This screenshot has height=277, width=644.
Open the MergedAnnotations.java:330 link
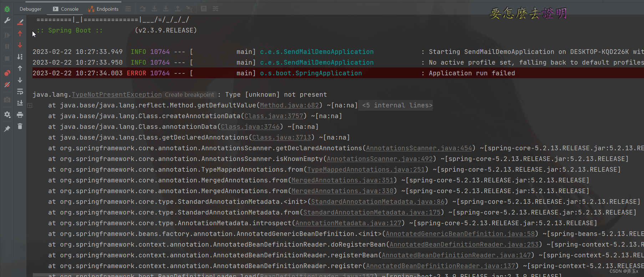(343, 191)
